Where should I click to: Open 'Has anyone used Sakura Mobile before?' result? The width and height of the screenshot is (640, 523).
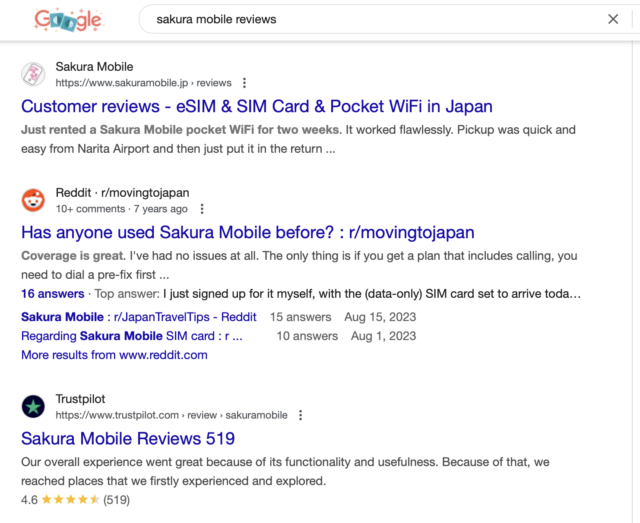click(x=247, y=232)
